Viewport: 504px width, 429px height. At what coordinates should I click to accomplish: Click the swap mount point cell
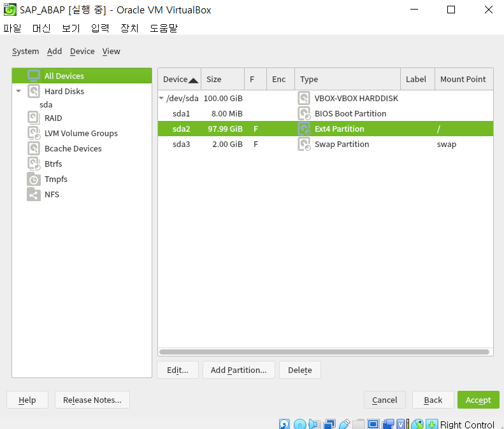(447, 144)
